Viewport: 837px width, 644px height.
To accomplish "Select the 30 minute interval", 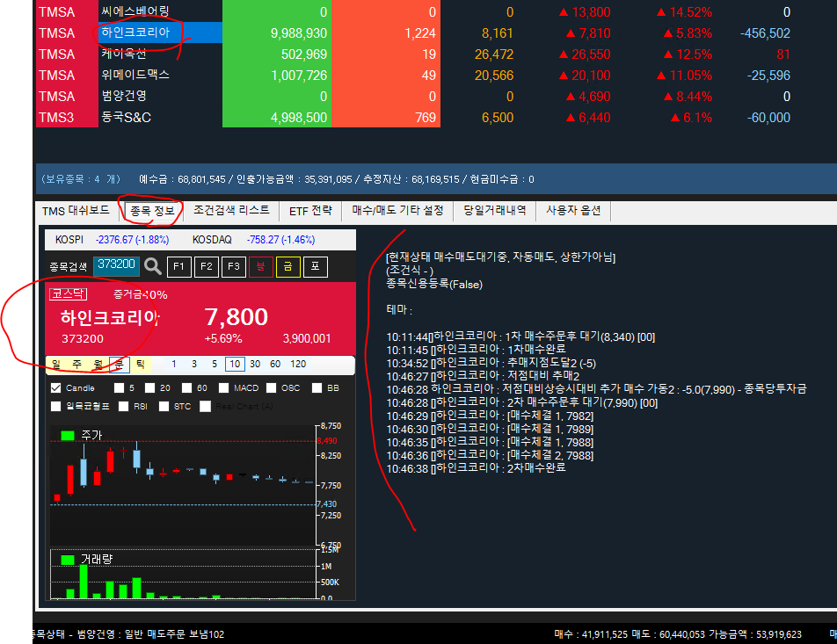I will (x=255, y=365).
